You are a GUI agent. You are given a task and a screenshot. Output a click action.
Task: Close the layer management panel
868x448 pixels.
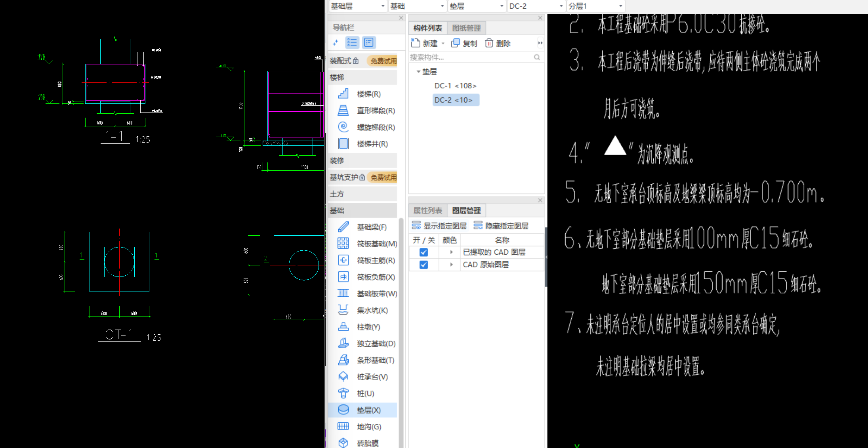tap(540, 200)
